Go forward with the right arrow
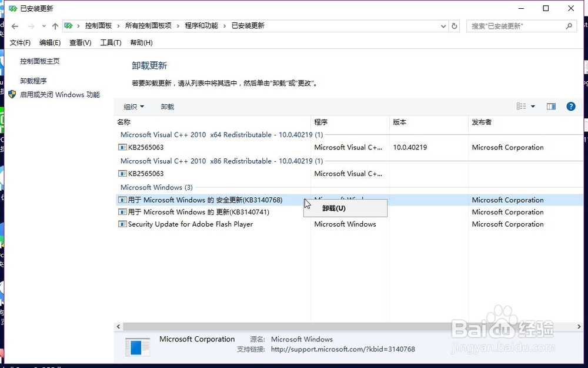This screenshot has width=588, height=368. point(31,26)
